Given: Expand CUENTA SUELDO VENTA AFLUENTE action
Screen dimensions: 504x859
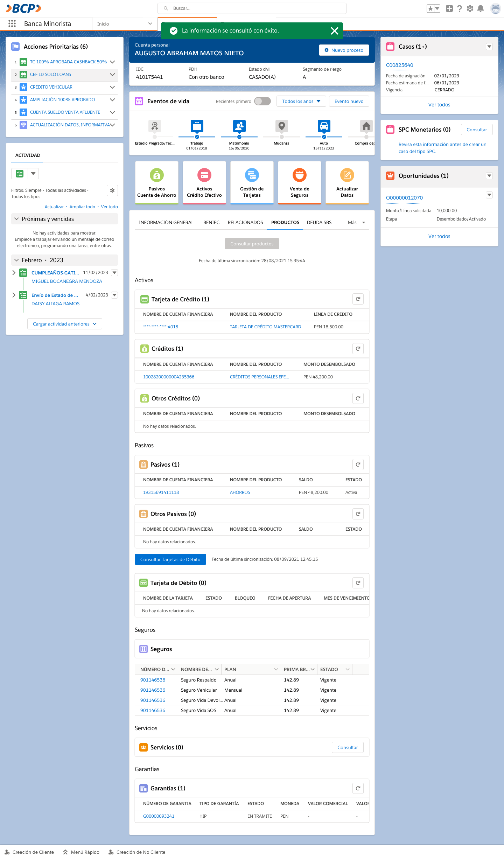Looking at the screenshot, I should 112,112.
